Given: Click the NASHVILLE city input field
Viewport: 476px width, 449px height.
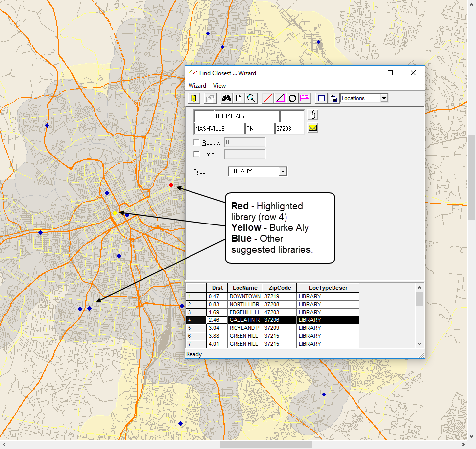Looking at the screenshot, I should coord(219,128).
